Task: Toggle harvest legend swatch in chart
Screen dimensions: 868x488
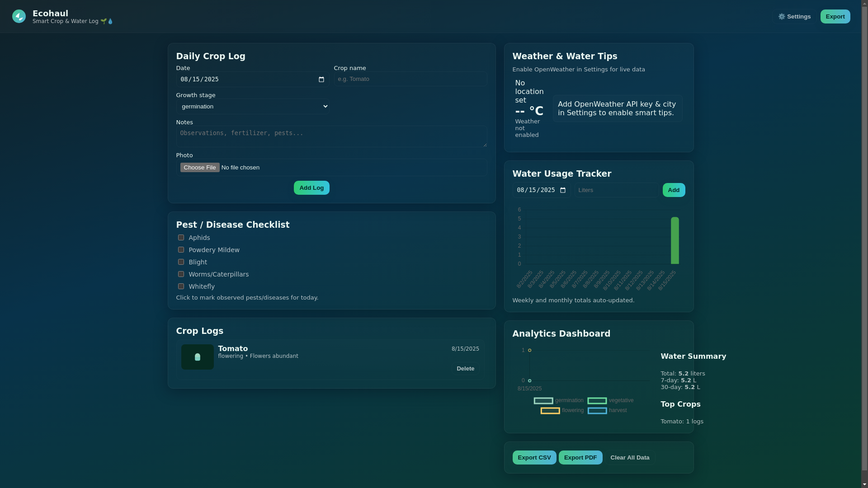Action: (597, 411)
